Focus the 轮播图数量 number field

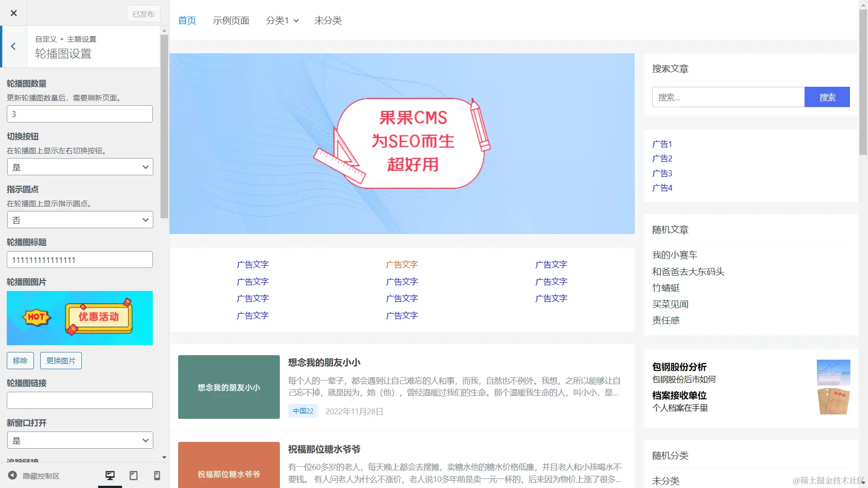coord(80,114)
